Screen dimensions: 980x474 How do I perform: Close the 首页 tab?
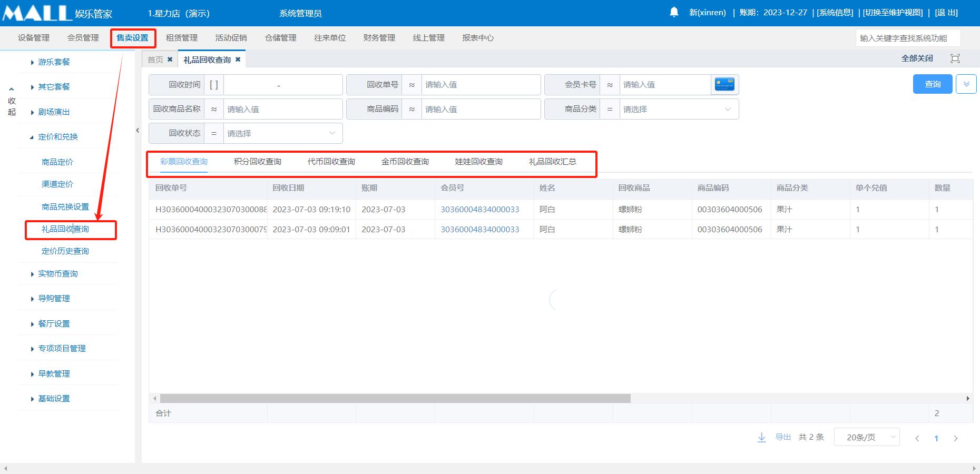coord(170,60)
